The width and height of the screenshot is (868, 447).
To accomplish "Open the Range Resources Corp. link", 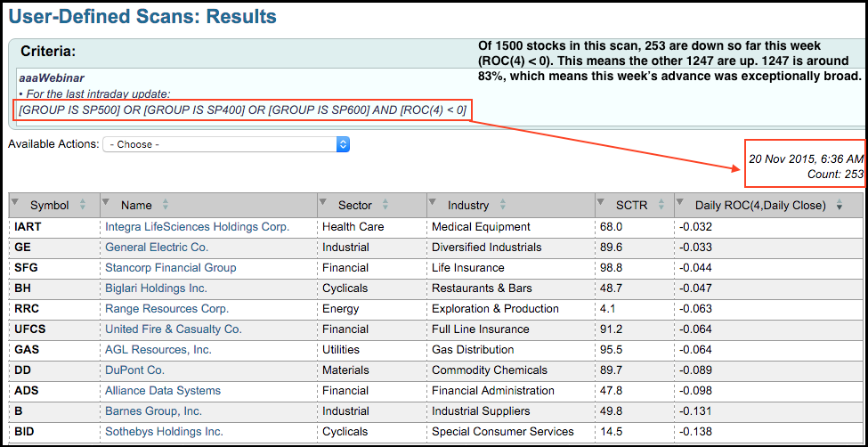I will [x=166, y=309].
